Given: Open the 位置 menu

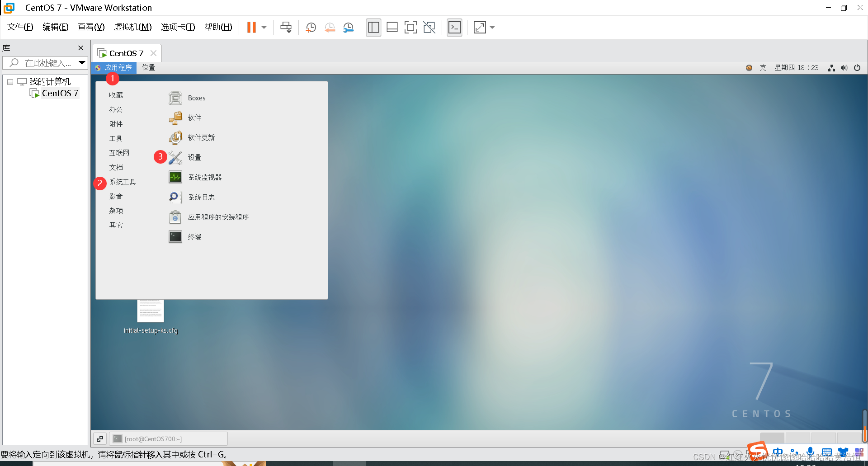Looking at the screenshot, I should click(148, 68).
